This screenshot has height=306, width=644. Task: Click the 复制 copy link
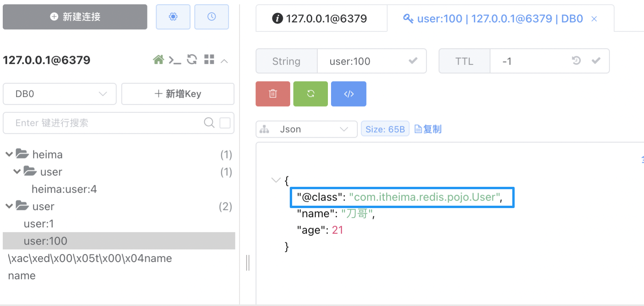pyautogui.click(x=428, y=129)
